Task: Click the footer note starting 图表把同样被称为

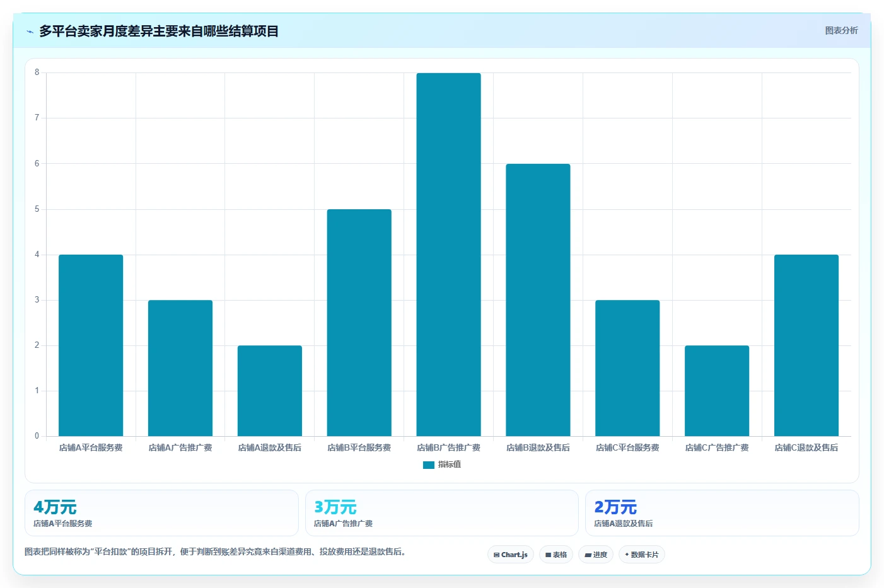Action: [218, 552]
